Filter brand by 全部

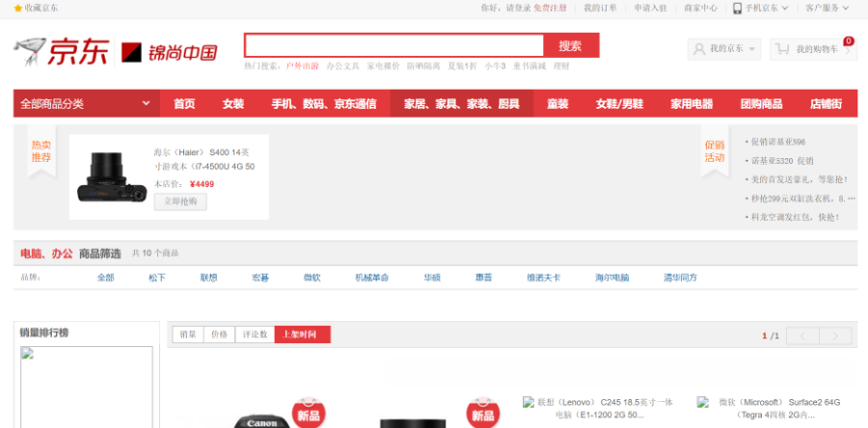coord(106,278)
